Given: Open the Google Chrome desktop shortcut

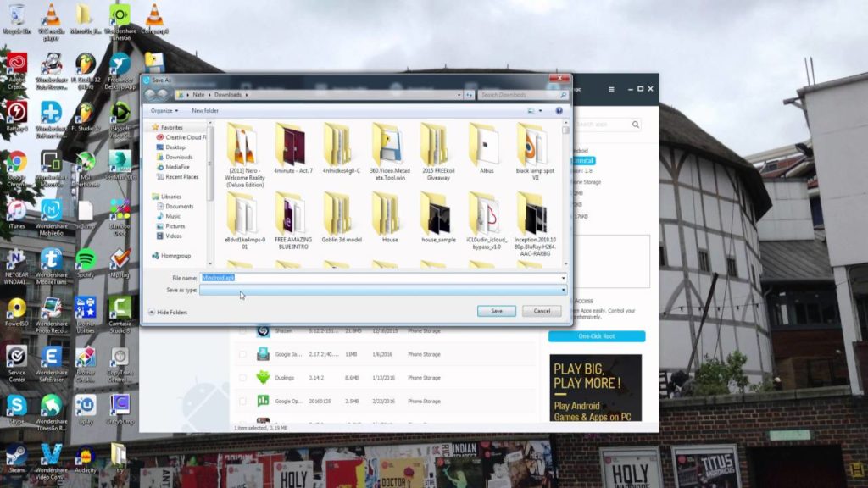Looking at the screenshot, I should coord(17,169).
